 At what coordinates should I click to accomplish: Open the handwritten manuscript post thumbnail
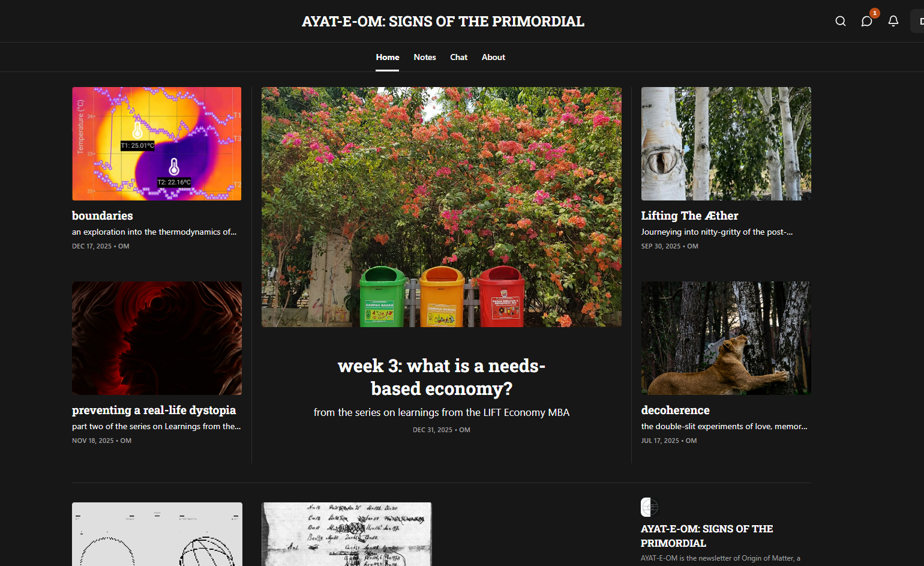pos(347,534)
